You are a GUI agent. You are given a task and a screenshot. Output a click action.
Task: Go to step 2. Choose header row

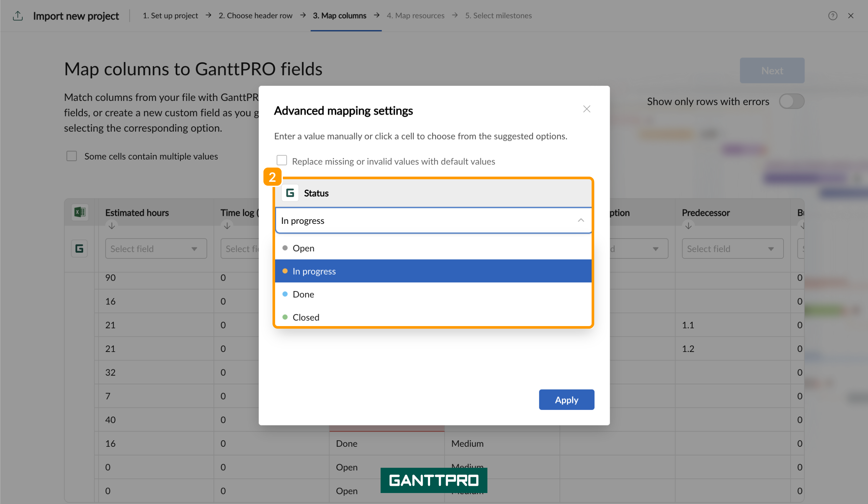click(255, 16)
